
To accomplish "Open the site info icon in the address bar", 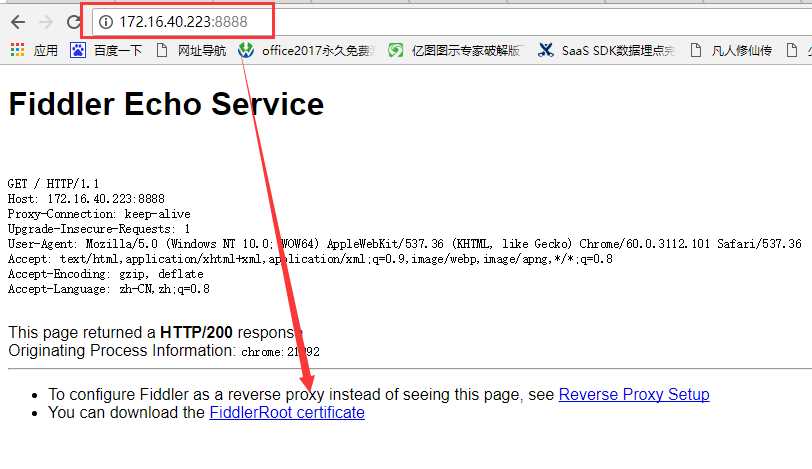I will [106, 22].
